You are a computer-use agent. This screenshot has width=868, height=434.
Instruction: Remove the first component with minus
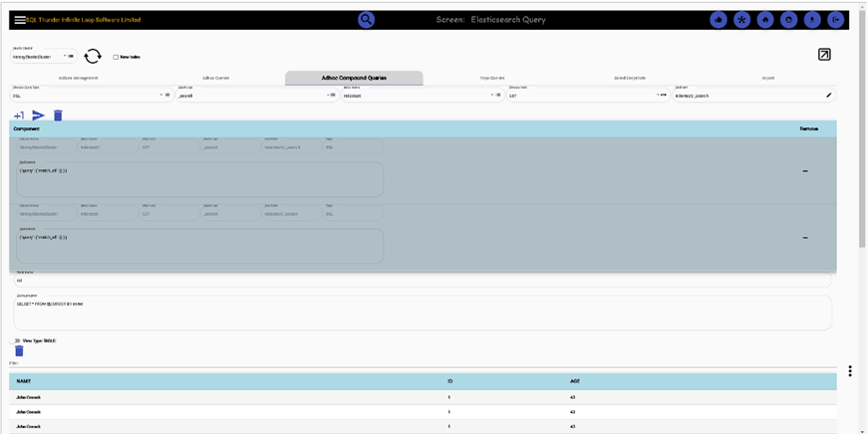coord(805,171)
